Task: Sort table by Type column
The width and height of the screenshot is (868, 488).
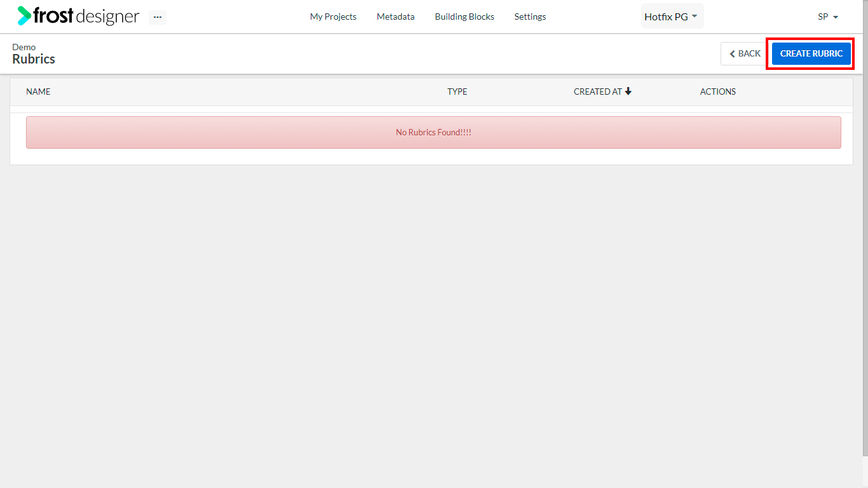Action: point(457,91)
